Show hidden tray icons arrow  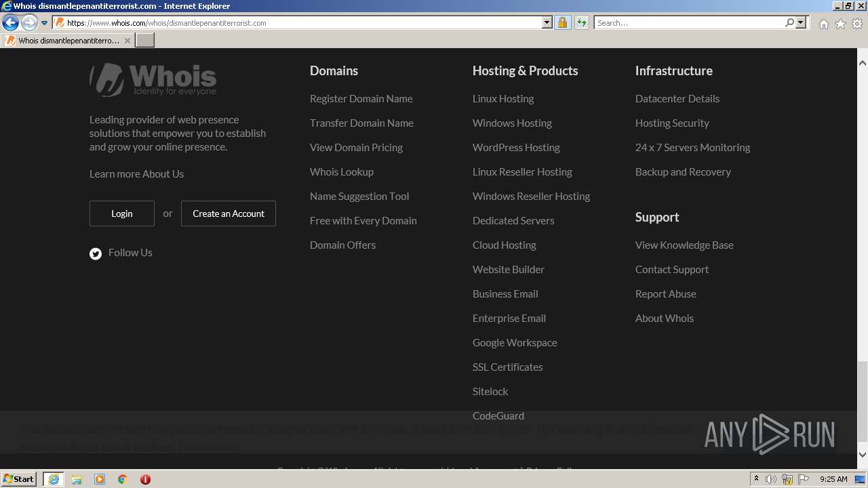pos(757,479)
